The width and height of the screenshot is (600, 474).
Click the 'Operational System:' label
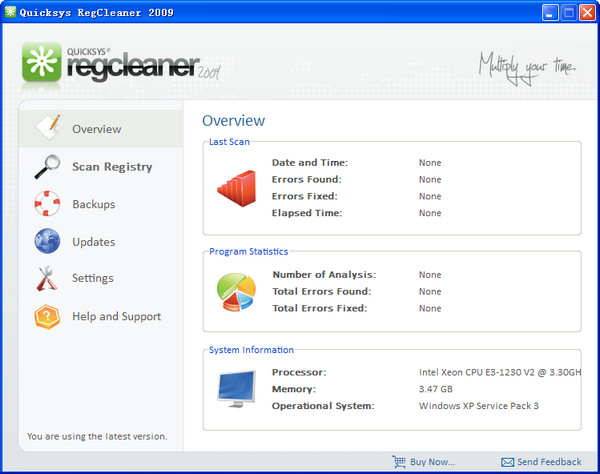[323, 406]
